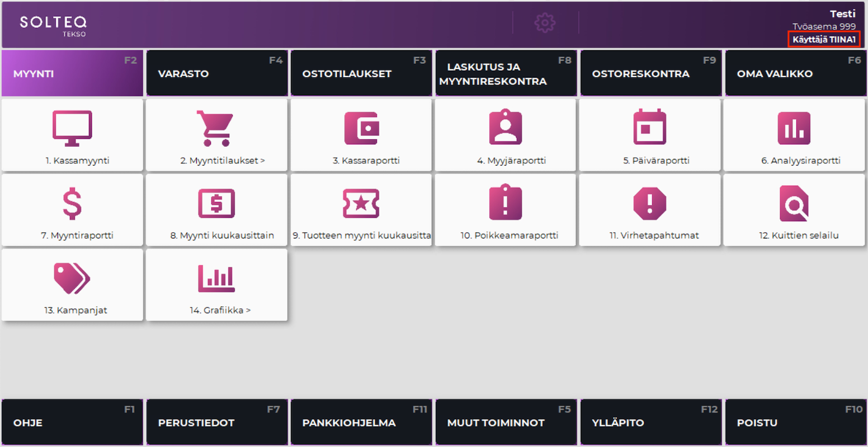This screenshot has height=447, width=868.
Task: Expand the Grafiikka submenu tile
Action: click(216, 285)
